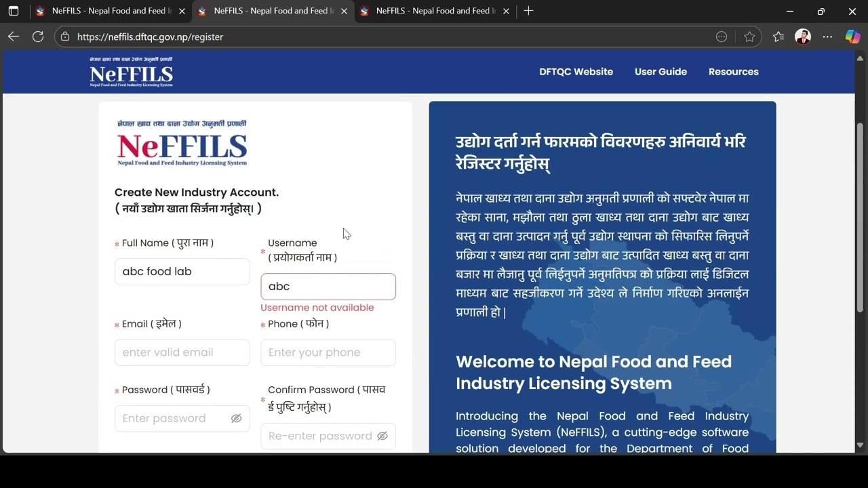Bookmark page with star icon
Image resolution: width=868 pixels, height=488 pixels.
tap(749, 37)
